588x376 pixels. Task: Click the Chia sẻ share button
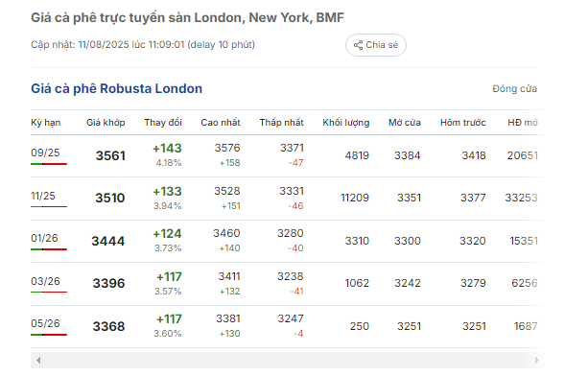(375, 45)
